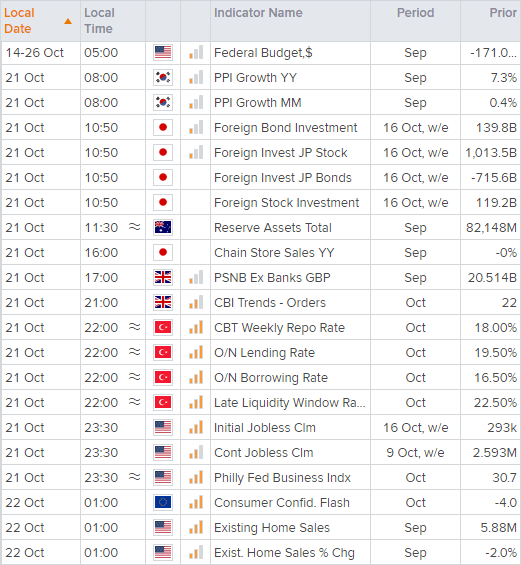Viewport: 521px width, 565px height.
Task: Sort by the Local Date column header
Action: click(19, 21)
